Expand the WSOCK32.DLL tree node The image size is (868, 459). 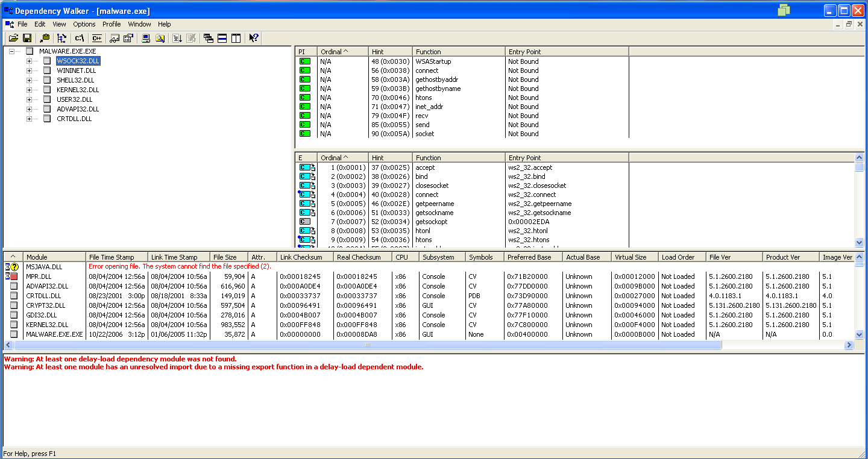(29, 61)
